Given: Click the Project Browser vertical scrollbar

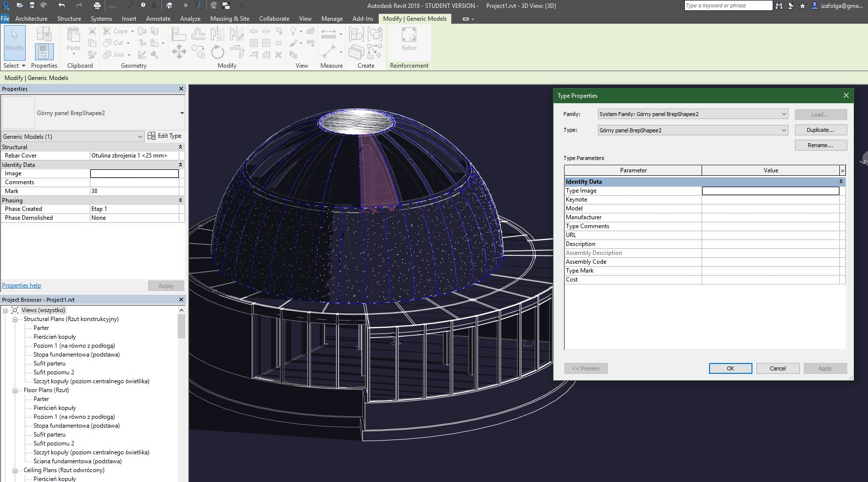Looking at the screenshot, I should (x=181, y=326).
